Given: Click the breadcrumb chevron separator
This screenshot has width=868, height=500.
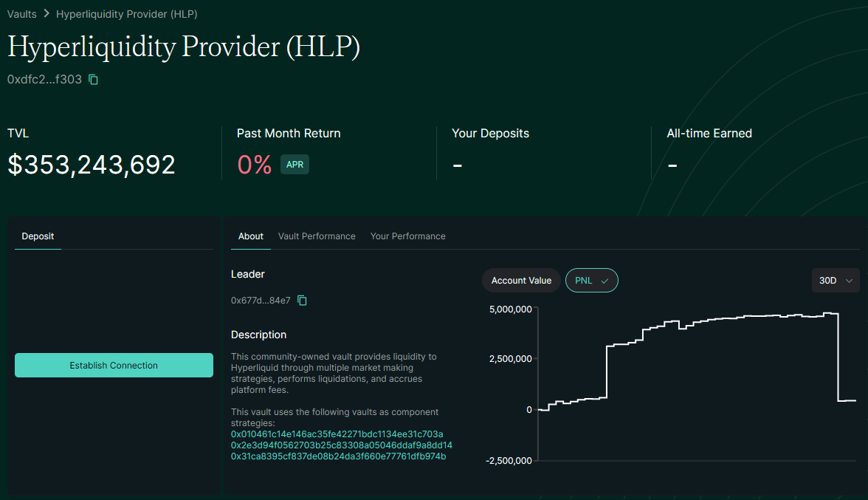Looking at the screenshot, I should pyautogui.click(x=46, y=13).
